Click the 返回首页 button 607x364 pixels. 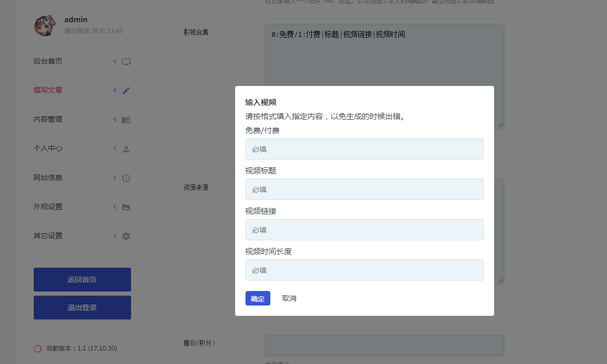[x=82, y=279]
